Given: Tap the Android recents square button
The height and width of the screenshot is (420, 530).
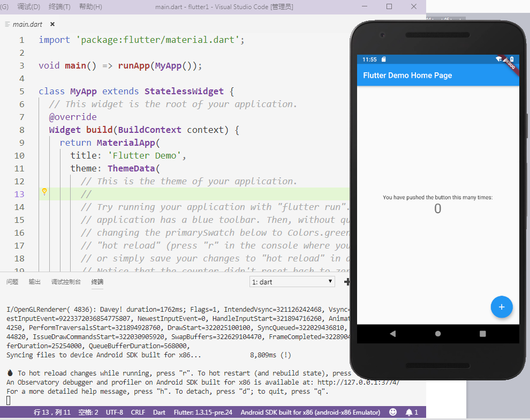Looking at the screenshot, I should (483, 334).
